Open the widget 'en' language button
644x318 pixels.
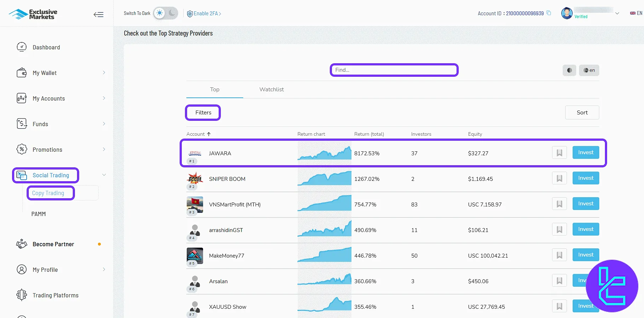[589, 70]
